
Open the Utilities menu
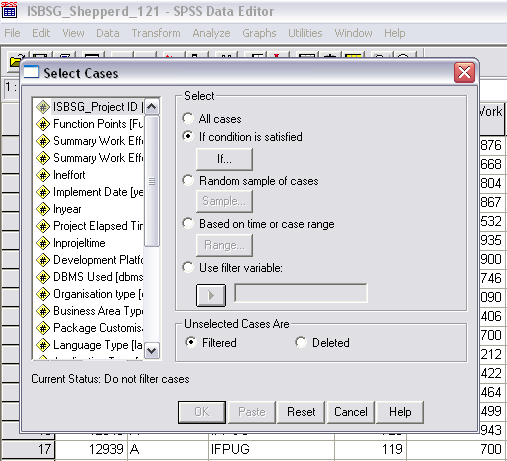305,33
